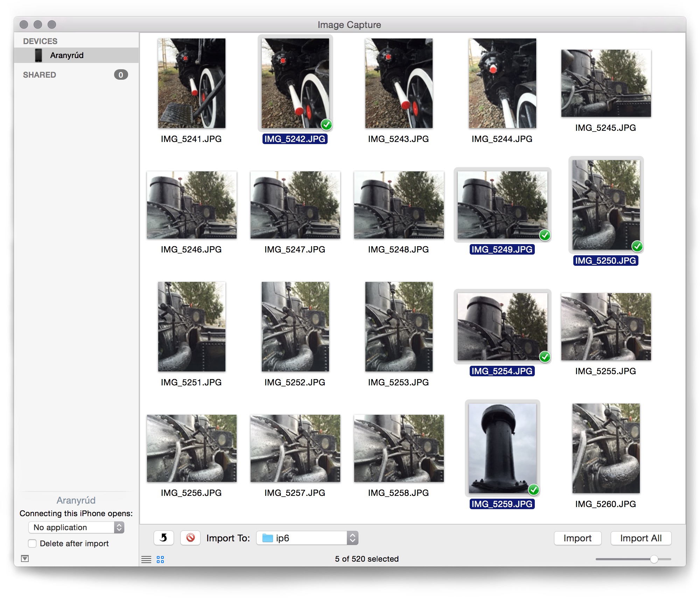
Task: Select thumbnail IMG_5245.JPG
Action: (606, 83)
